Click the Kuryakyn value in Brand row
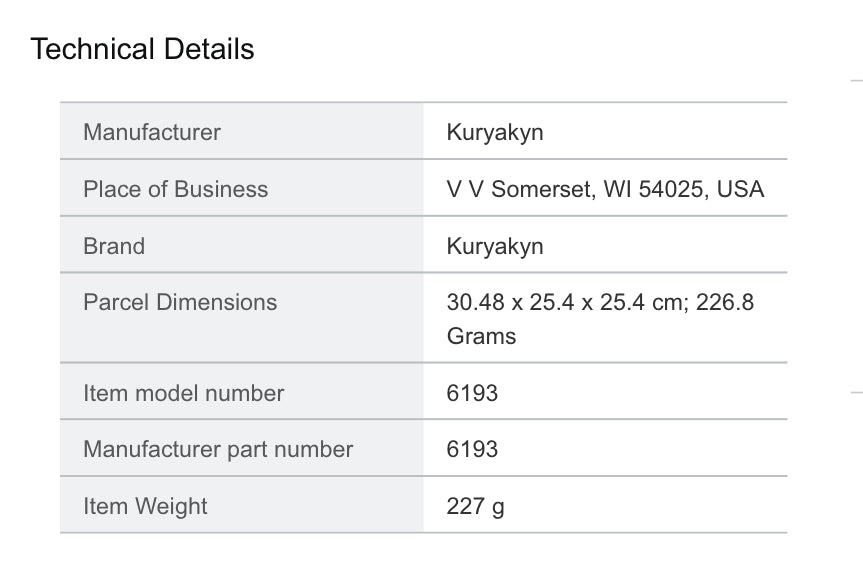This screenshot has height=567, width=863. (495, 246)
